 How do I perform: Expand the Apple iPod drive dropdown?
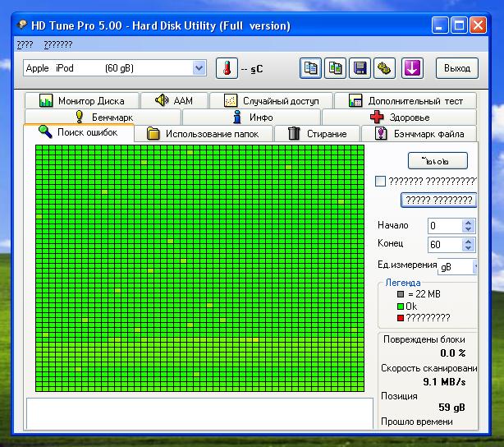pos(199,68)
